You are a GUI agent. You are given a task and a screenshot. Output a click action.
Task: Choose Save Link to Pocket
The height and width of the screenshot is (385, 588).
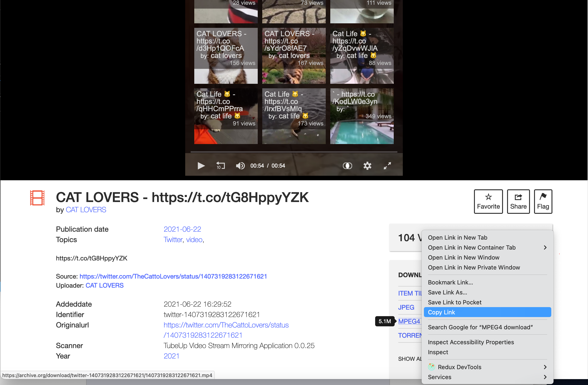click(x=487, y=302)
